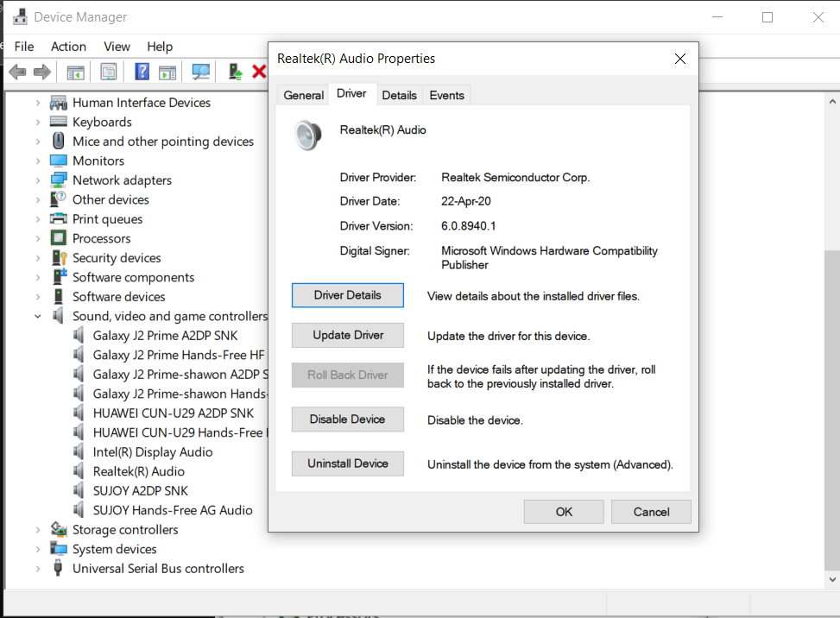Collapse Sound, video and game controllers
Viewport: 840px width, 618px height.
37,317
